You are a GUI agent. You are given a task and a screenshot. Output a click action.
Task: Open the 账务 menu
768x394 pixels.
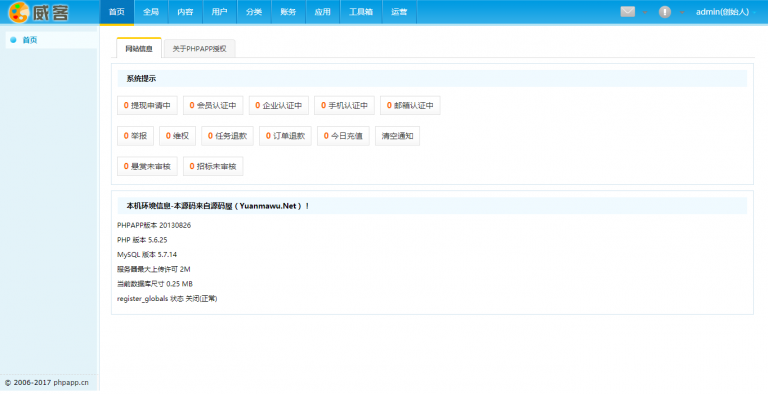288,12
